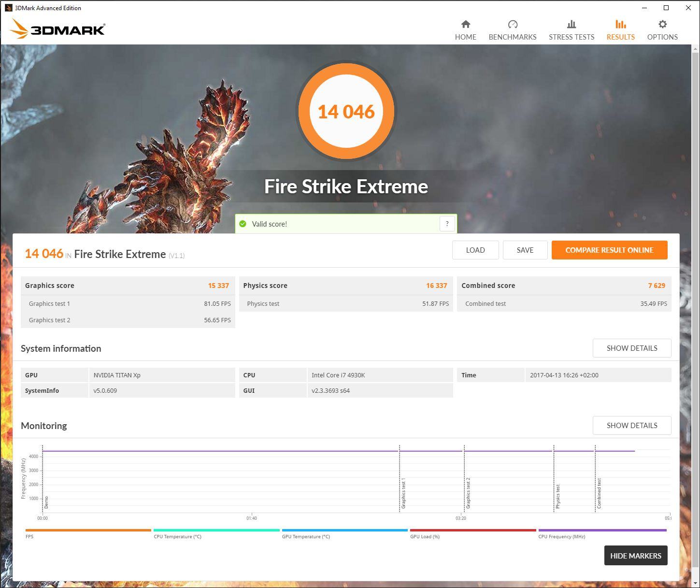Click the purple CPU frequency line

pyautogui.click(x=338, y=451)
